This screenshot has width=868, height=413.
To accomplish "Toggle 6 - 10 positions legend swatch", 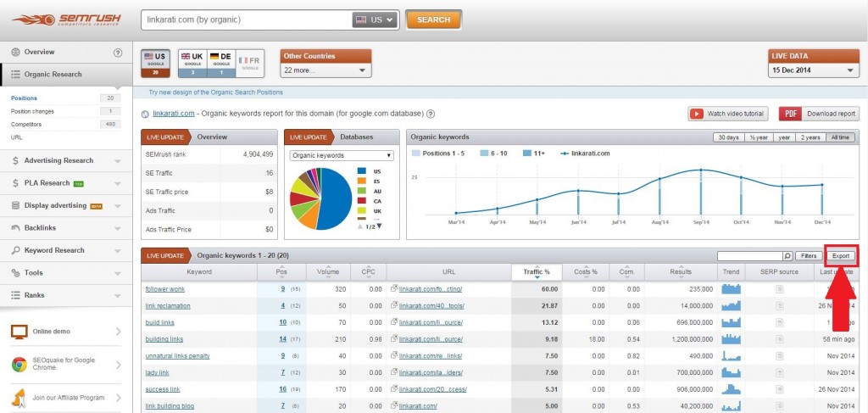I will pyautogui.click(x=484, y=153).
